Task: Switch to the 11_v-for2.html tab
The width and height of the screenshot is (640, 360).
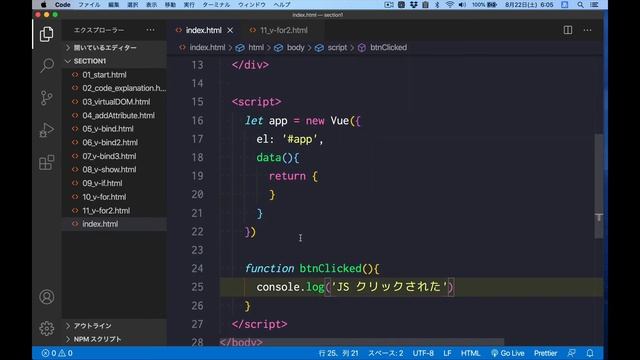Action: (284, 30)
